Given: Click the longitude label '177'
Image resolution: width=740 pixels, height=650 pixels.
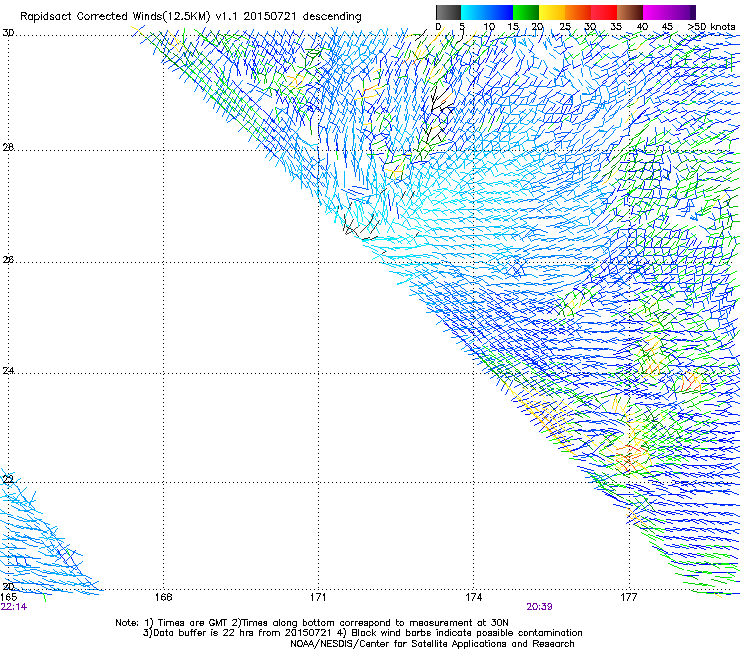Looking at the screenshot, I should [x=629, y=597].
